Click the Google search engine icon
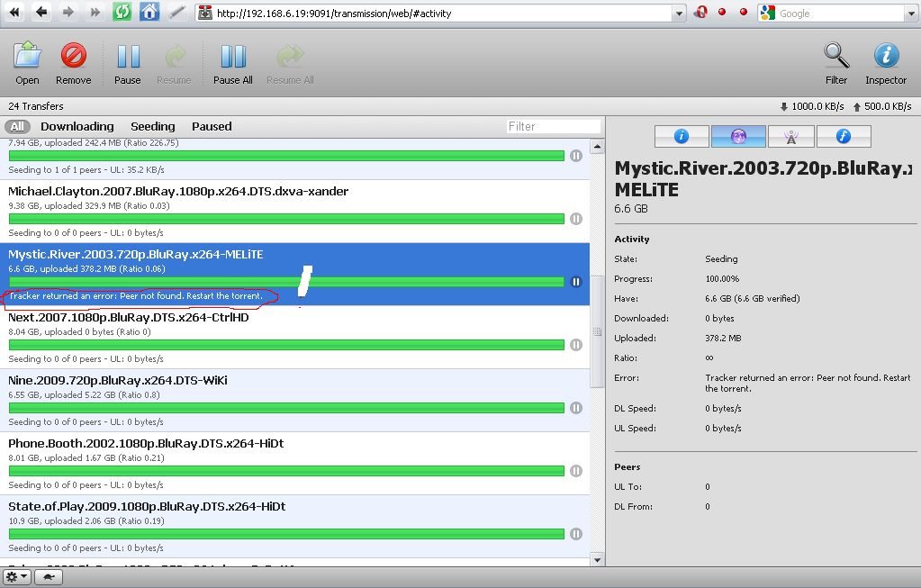Screen dimensions: 921x588 tap(768, 13)
